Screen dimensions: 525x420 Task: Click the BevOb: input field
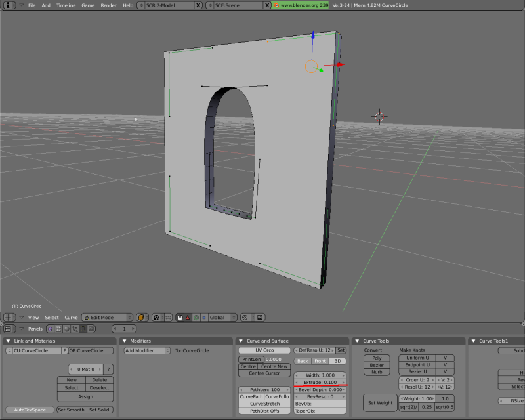click(x=320, y=404)
